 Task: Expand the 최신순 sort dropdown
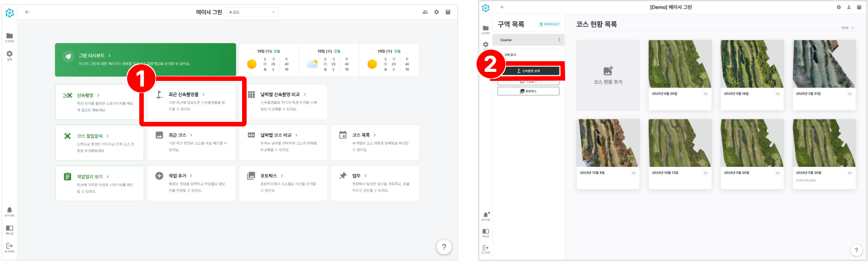click(x=848, y=28)
